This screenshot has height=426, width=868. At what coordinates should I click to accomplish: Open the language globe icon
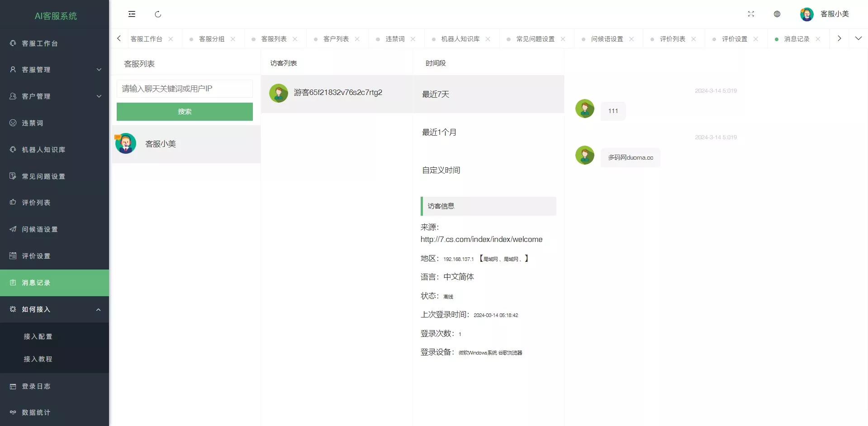pos(777,14)
